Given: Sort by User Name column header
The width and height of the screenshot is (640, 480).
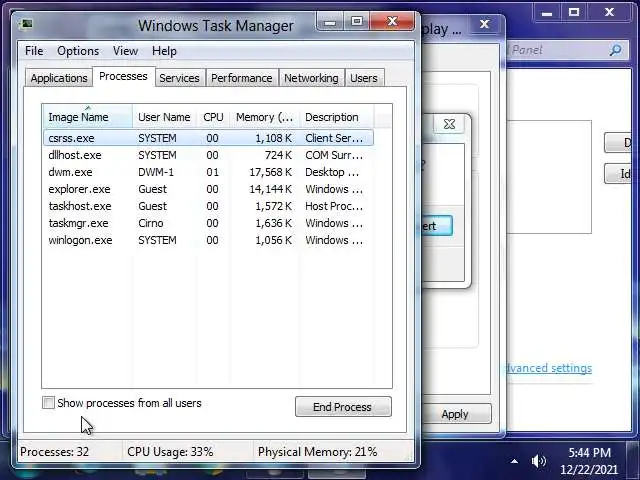Looking at the screenshot, I should (164, 117).
